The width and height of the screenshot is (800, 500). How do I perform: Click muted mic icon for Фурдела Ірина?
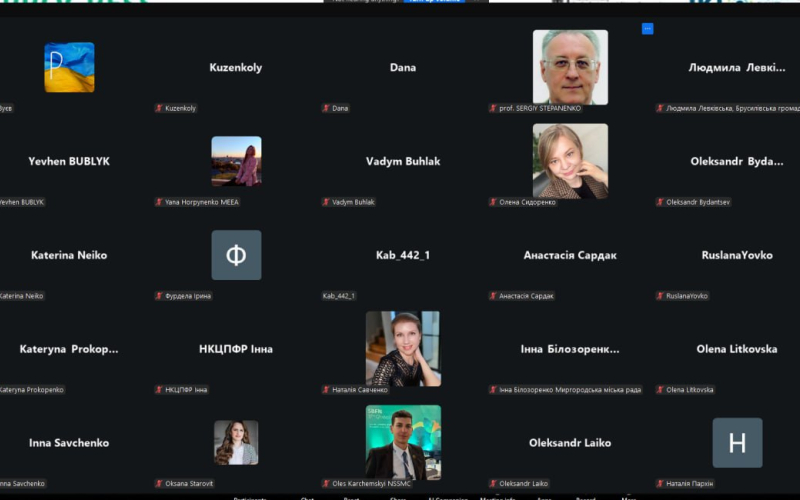159,296
